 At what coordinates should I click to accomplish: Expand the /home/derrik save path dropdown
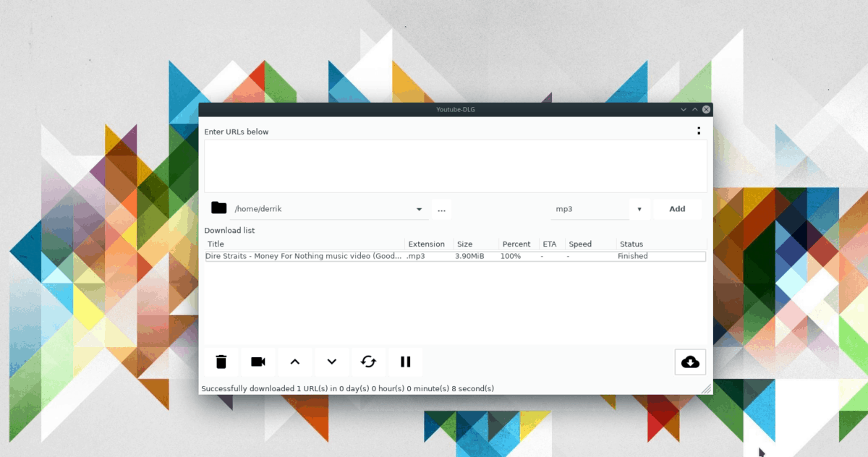[419, 210]
